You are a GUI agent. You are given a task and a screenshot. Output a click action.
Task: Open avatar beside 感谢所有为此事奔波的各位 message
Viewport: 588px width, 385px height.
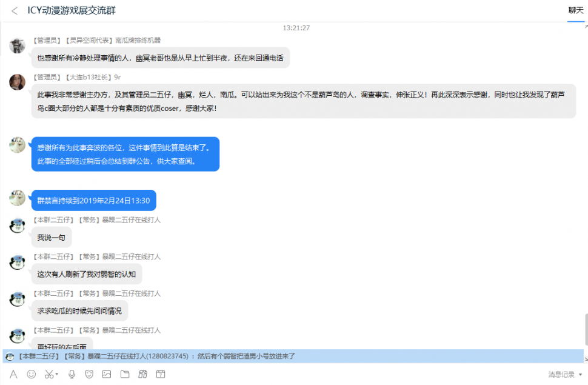(17, 145)
